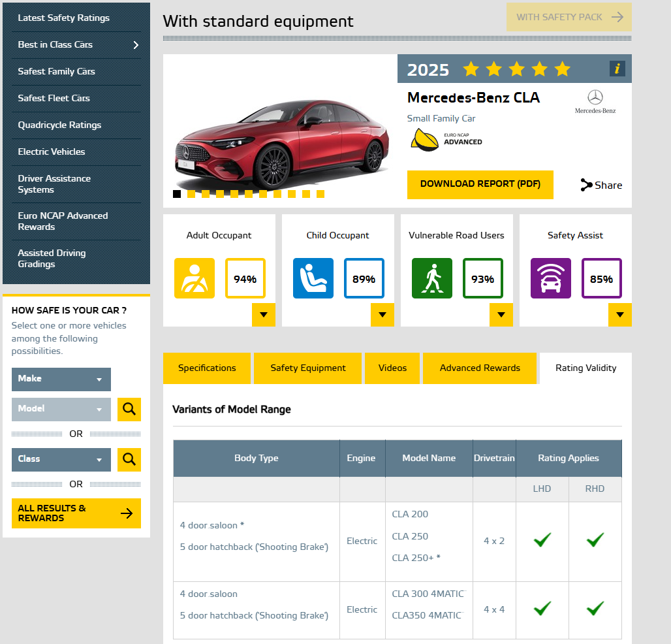The height and width of the screenshot is (644, 671).
Task: Open the Class dropdown
Action: (61, 459)
